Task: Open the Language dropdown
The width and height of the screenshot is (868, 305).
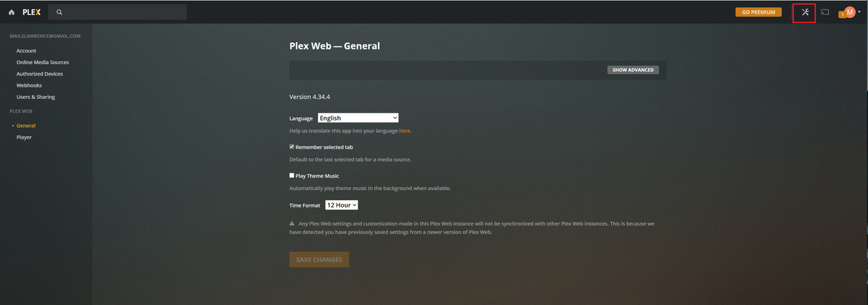Action: coord(358,118)
